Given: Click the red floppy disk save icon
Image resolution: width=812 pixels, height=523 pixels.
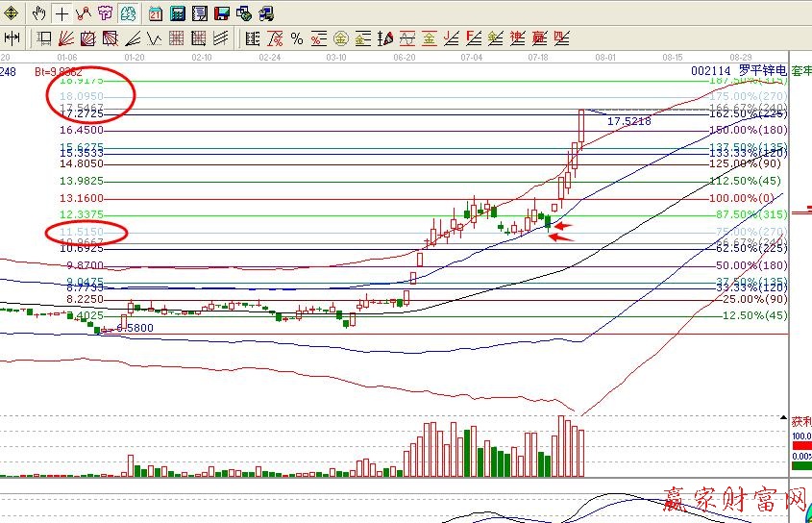Looking at the screenshot, I should coord(221,13).
